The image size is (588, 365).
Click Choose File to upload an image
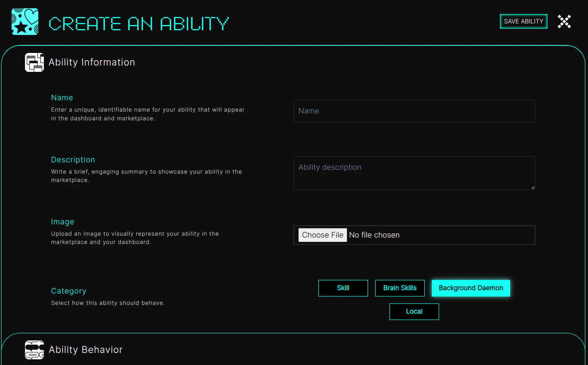[322, 235]
